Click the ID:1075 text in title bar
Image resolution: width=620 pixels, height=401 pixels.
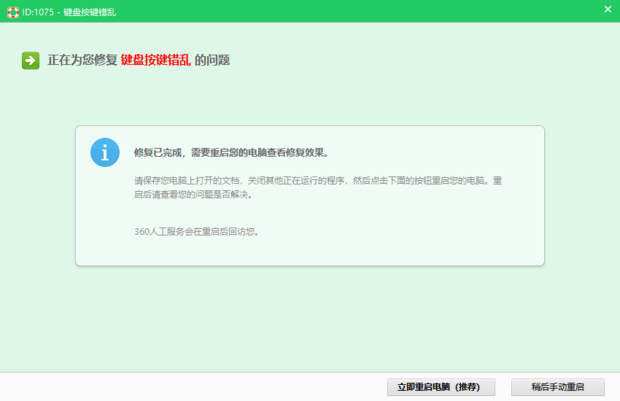(x=42, y=11)
